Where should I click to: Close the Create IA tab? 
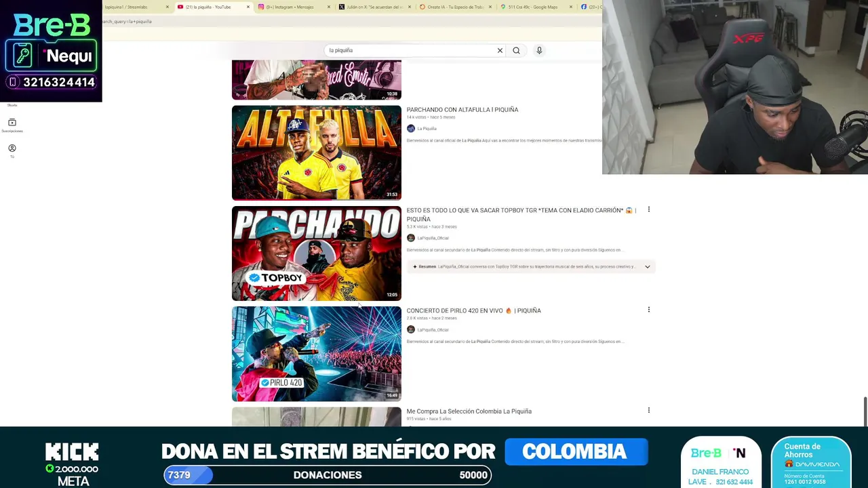490,7
